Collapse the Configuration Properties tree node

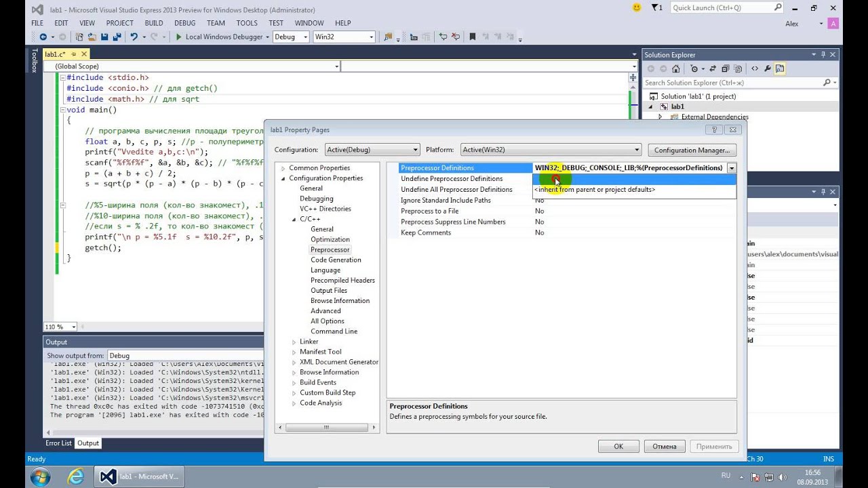283,178
